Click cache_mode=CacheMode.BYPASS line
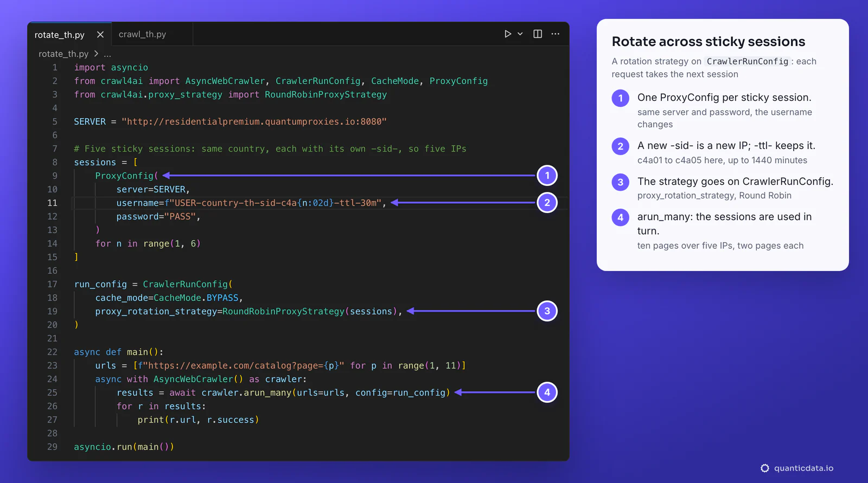The width and height of the screenshot is (868, 483). (x=169, y=298)
